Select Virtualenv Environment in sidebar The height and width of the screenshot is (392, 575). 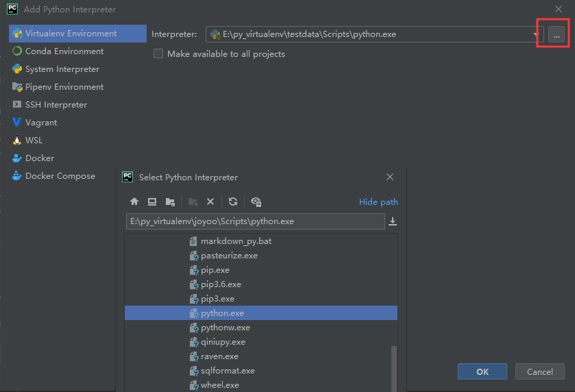tap(77, 34)
